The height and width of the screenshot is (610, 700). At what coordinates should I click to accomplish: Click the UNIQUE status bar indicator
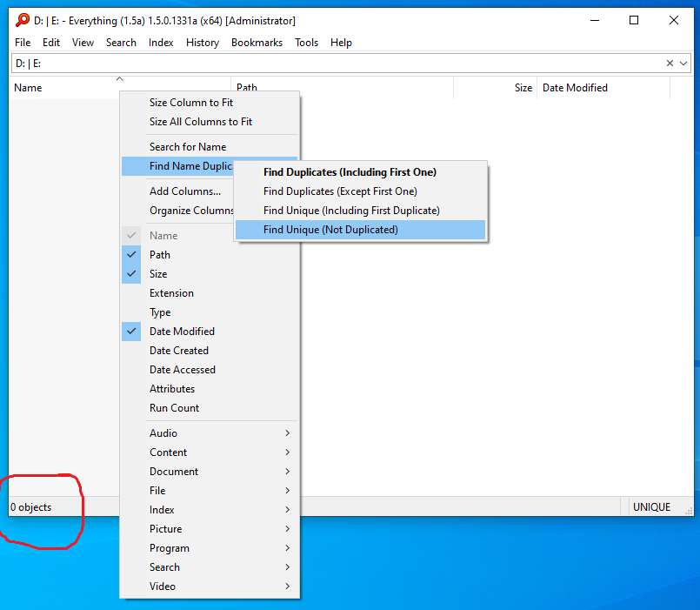tap(651, 507)
